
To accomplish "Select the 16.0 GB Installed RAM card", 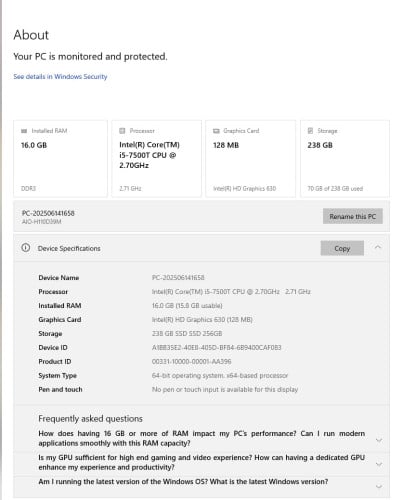I will (60, 159).
